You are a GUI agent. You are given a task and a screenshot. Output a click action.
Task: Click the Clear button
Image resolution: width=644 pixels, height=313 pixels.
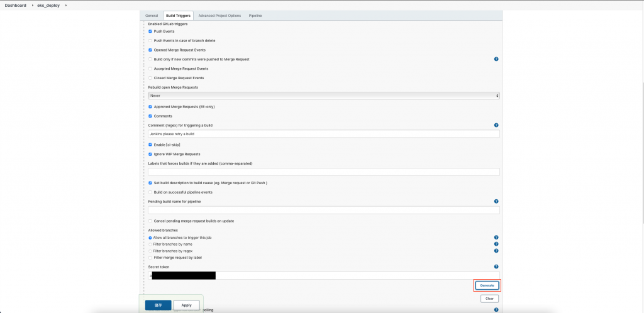(489, 299)
